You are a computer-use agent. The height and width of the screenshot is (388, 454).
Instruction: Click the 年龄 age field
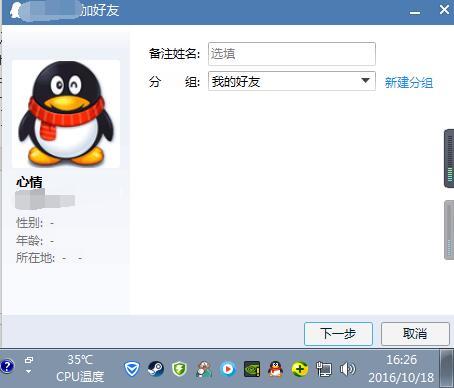click(35, 240)
